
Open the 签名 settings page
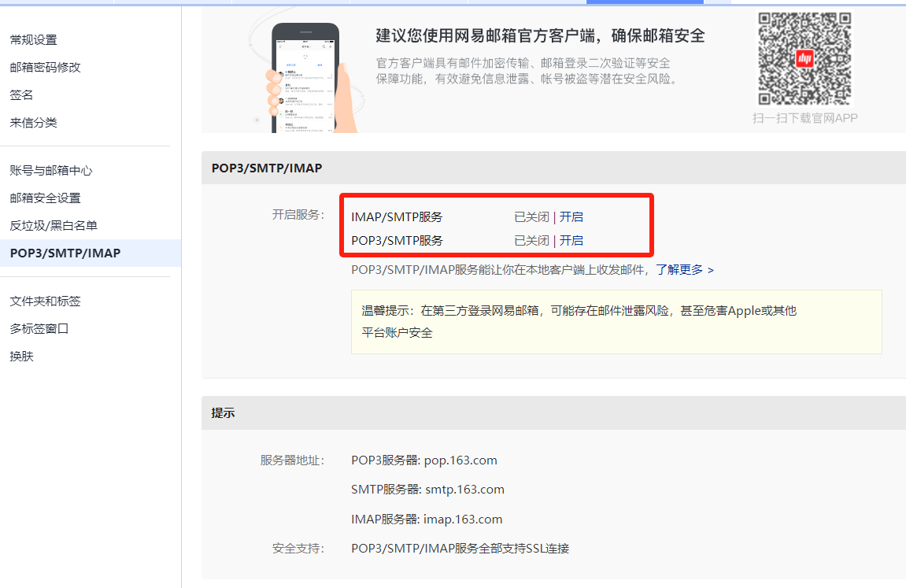pyautogui.click(x=21, y=94)
